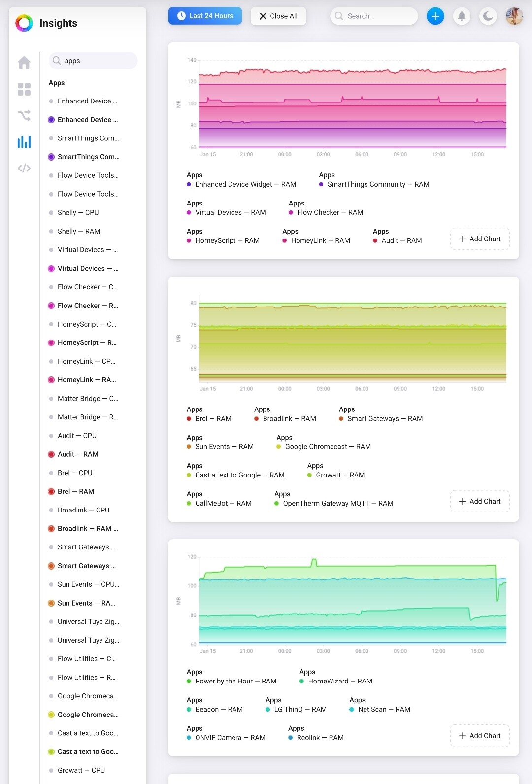Open the Insights bar chart sidebar icon
The image size is (532, 784).
[24, 142]
